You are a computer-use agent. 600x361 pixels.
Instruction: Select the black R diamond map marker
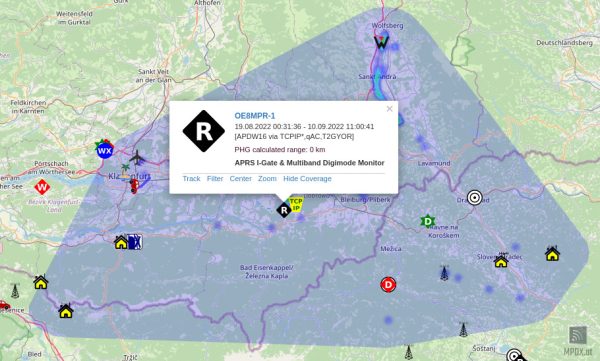tap(284, 210)
